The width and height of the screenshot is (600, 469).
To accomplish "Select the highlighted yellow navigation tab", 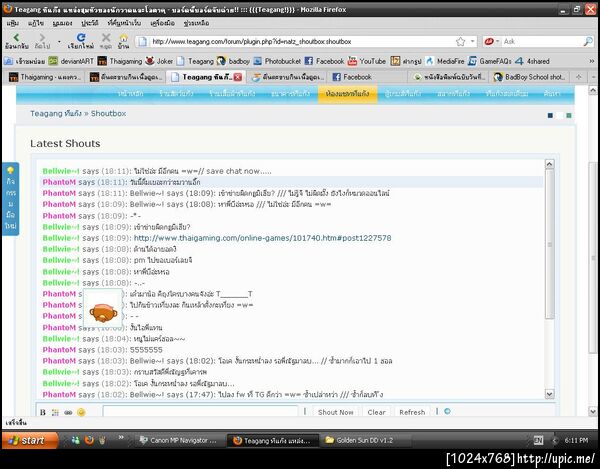I will (347, 94).
